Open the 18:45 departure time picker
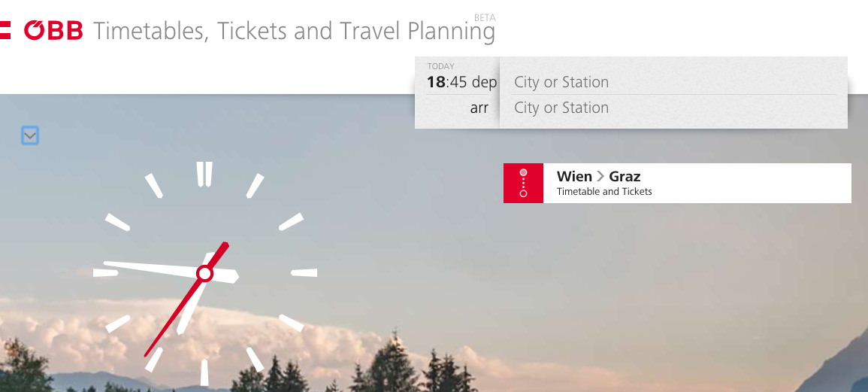868x392 pixels. [447, 83]
